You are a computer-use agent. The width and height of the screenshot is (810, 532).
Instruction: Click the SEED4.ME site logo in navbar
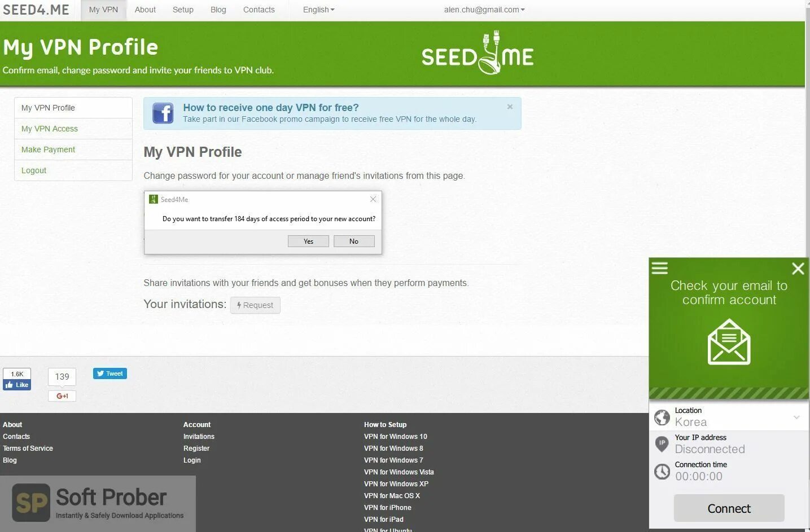point(36,10)
